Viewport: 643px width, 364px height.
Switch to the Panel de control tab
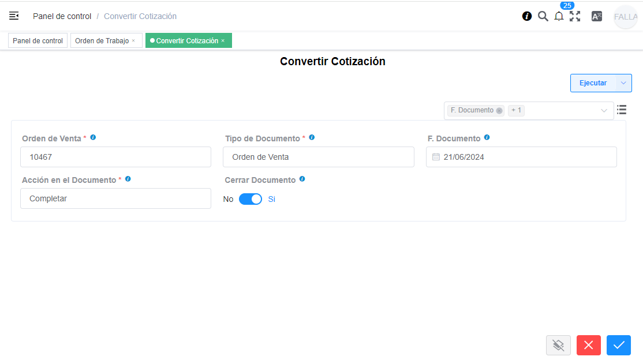point(38,41)
